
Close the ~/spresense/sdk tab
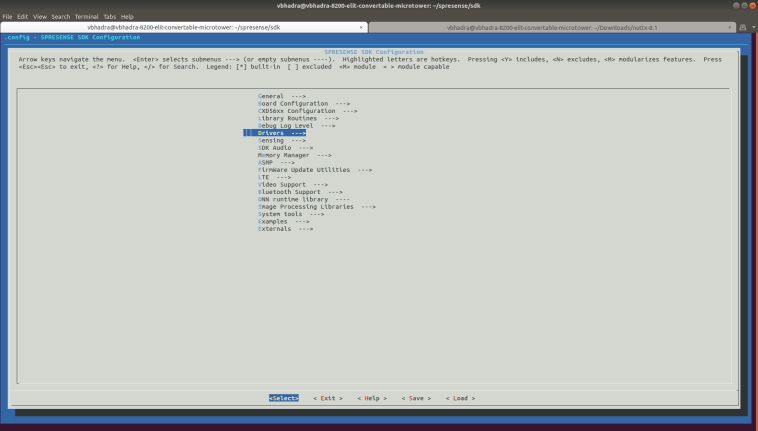[361, 28]
